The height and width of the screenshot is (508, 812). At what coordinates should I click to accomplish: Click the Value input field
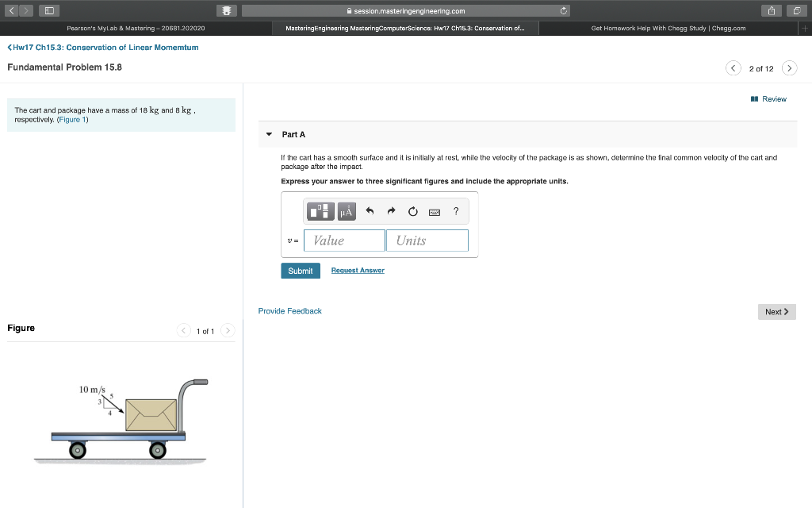click(343, 240)
